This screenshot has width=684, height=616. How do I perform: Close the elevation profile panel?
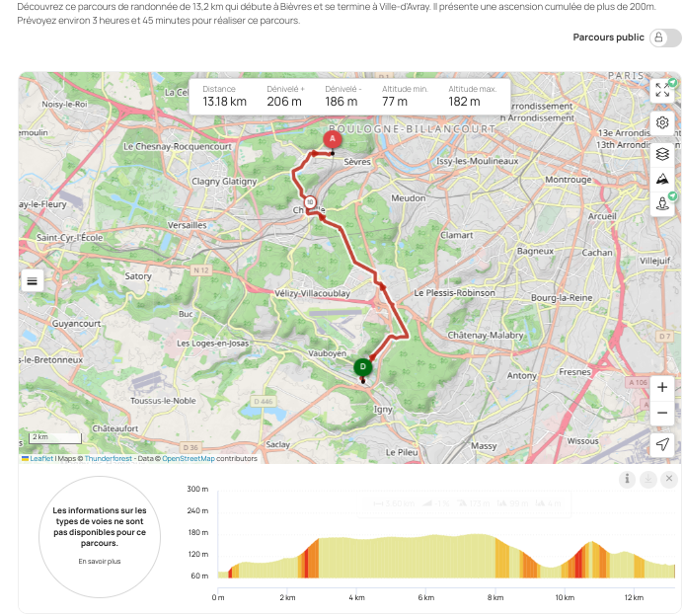pyautogui.click(x=669, y=479)
